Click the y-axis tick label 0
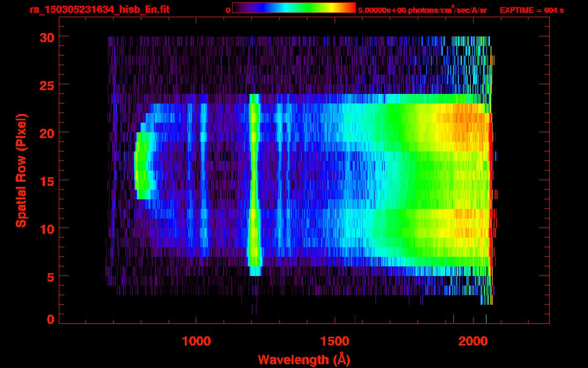The width and height of the screenshot is (588, 368). point(50,320)
